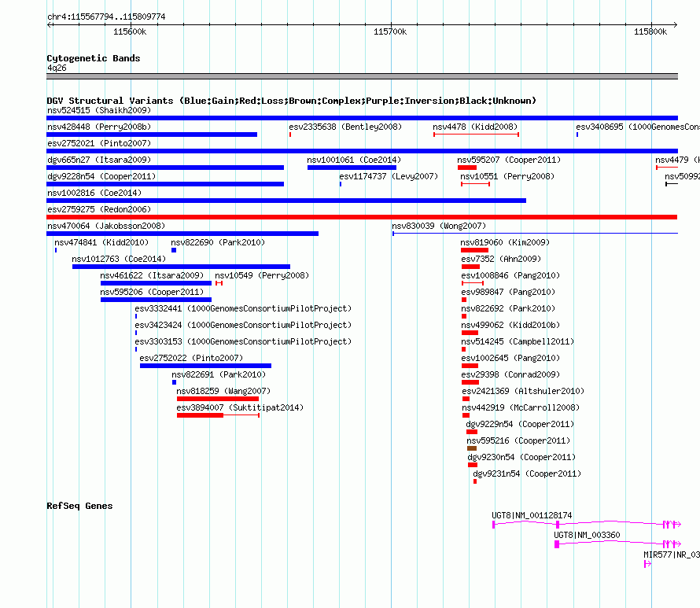Click the DGV Structural Variants track title
700x608 pixels.
[291, 101]
